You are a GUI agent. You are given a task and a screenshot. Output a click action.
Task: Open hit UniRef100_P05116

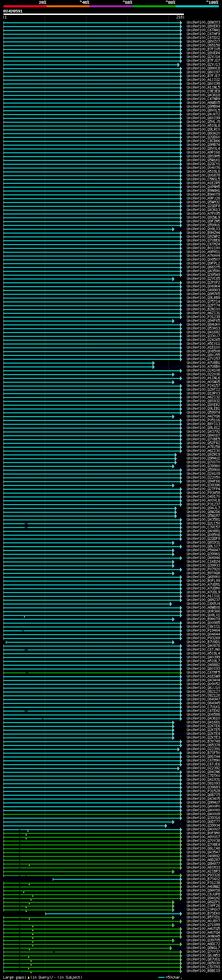203,420
